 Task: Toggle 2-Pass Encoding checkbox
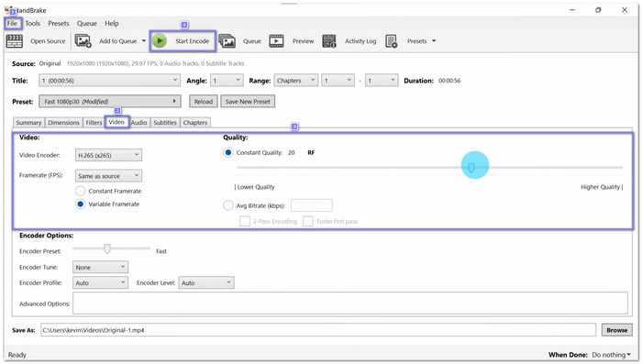pyautogui.click(x=245, y=221)
